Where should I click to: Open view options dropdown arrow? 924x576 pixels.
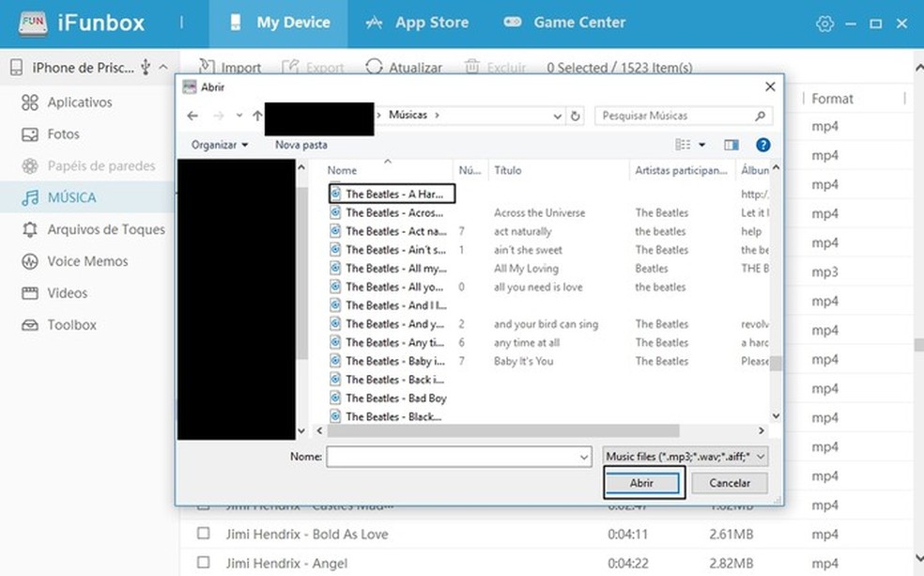click(x=701, y=145)
